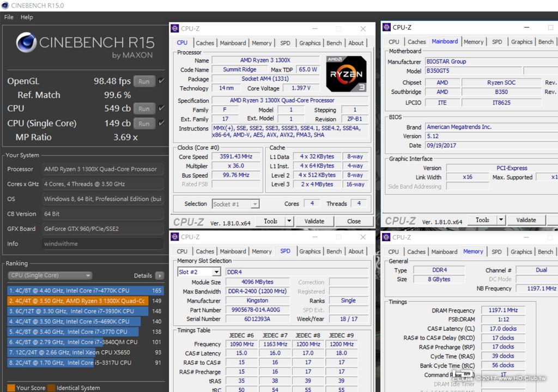Click the GFX Board field GeForce GTX 960
Viewport: 558px width, 392px height.
click(x=102, y=229)
